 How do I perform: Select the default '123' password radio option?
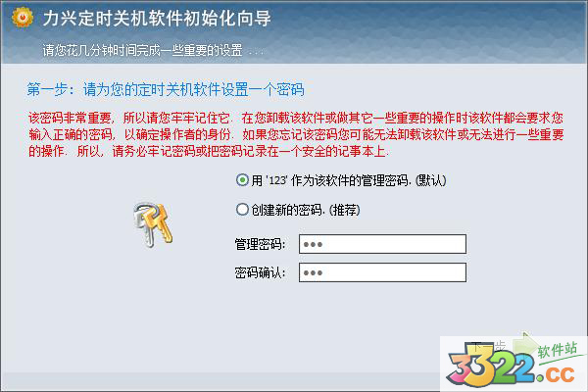click(x=242, y=180)
